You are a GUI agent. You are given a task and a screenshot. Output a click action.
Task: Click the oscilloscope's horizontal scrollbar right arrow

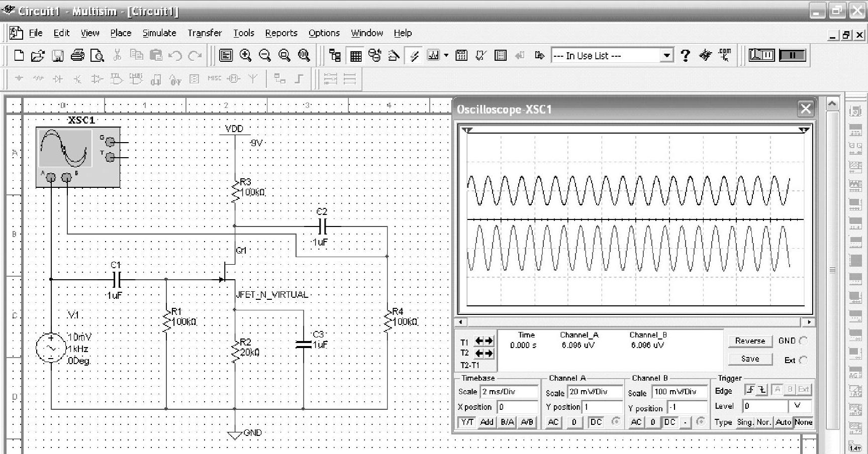point(809,322)
